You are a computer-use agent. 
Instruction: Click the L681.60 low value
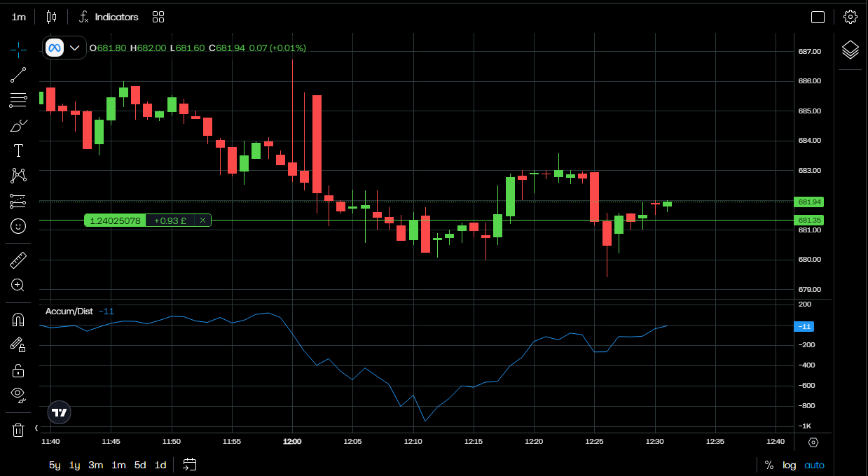(x=188, y=48)
